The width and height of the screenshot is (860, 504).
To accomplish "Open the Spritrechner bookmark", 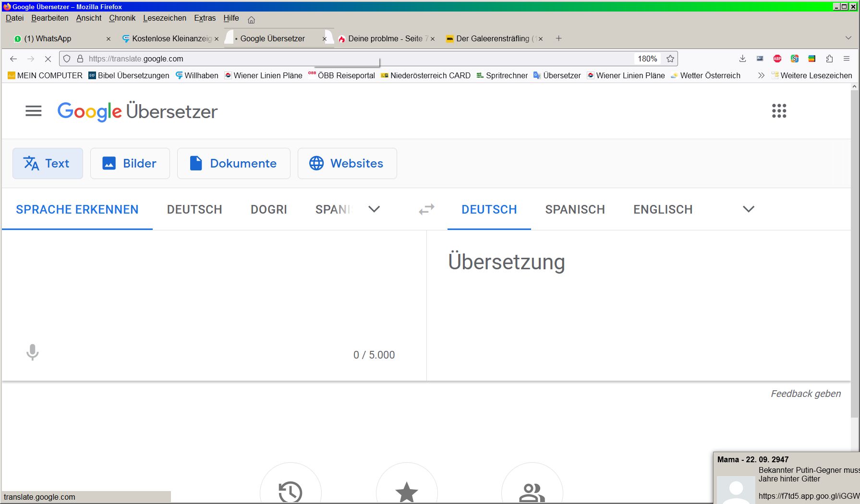I will coord(502,75).
